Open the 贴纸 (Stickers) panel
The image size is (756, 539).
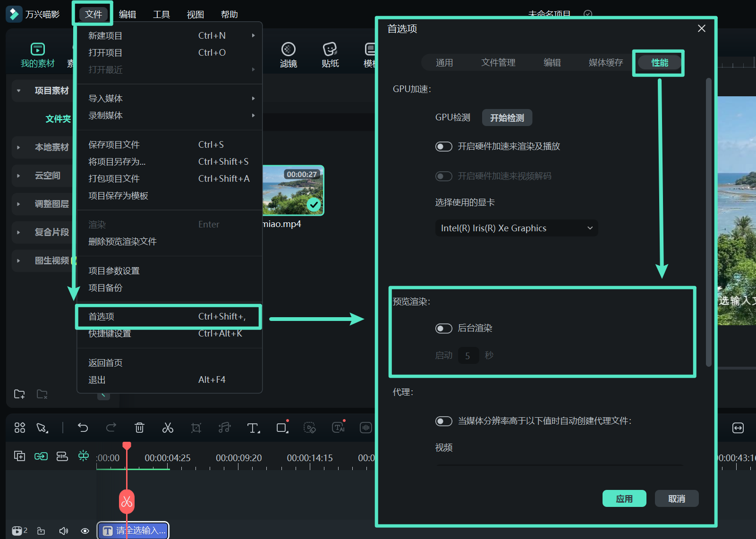[330, 53]
